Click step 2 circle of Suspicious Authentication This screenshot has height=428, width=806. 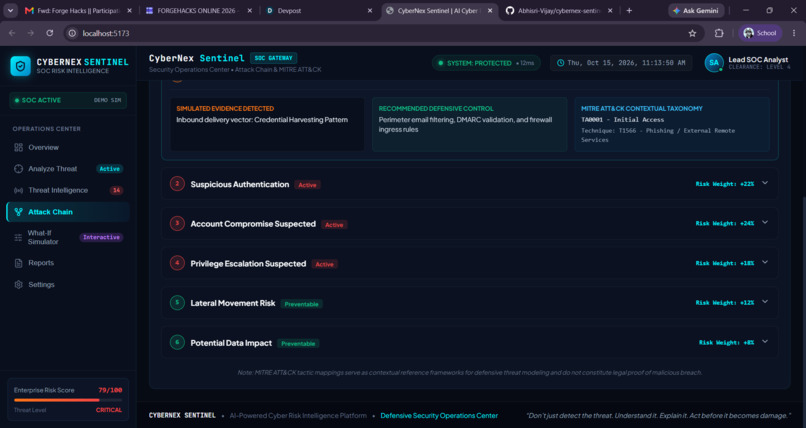(x=177, y=183)
